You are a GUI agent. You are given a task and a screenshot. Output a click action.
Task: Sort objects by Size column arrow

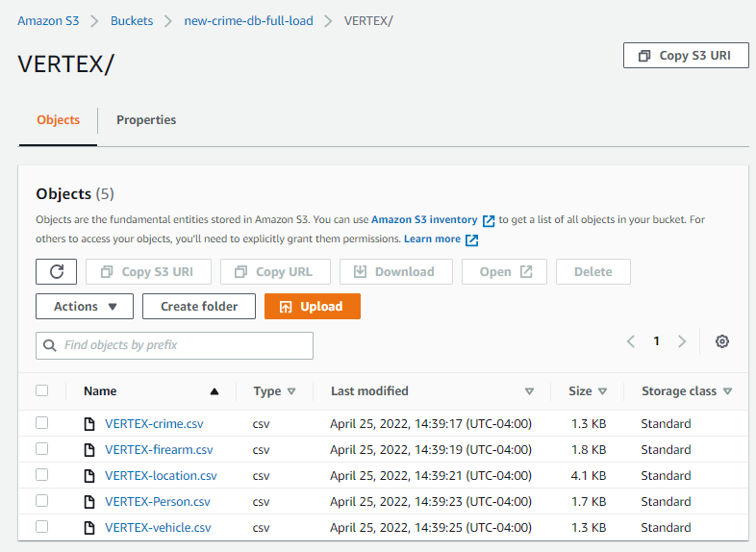pyautogui.click(x=603, y=391)
